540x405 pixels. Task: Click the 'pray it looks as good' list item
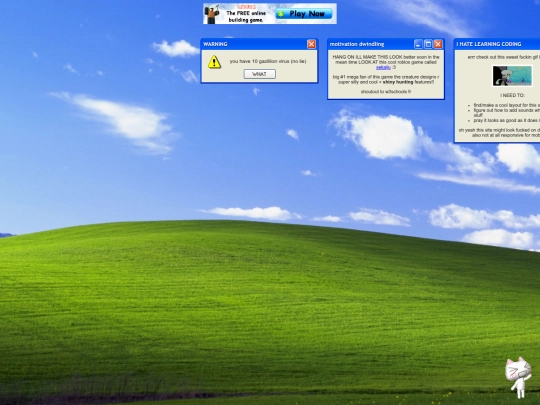click(x=507, y=121)
